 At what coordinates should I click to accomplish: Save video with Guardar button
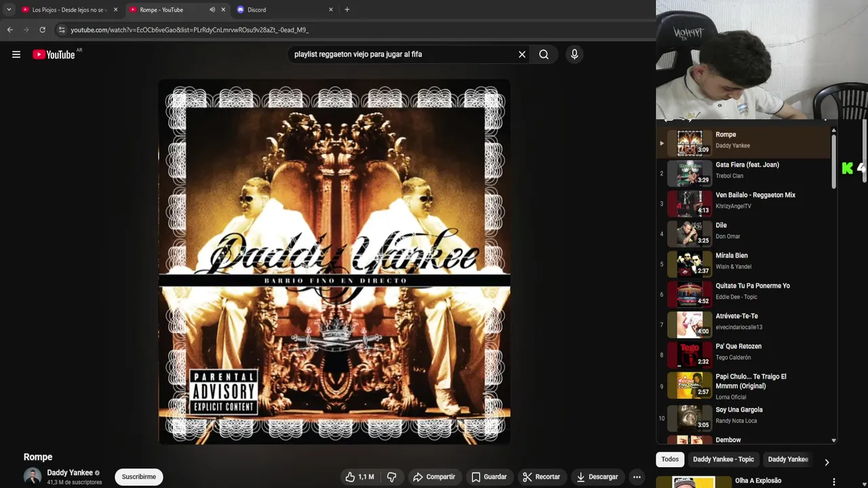[489, 477]
